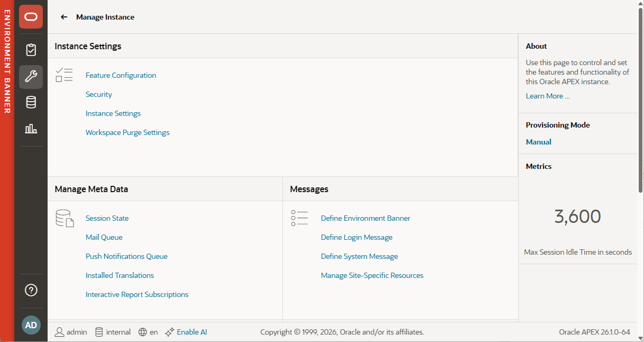Open Installed Translations
Image resolution: width=644 pixels, height=342 pixels.
click(120, 275)
